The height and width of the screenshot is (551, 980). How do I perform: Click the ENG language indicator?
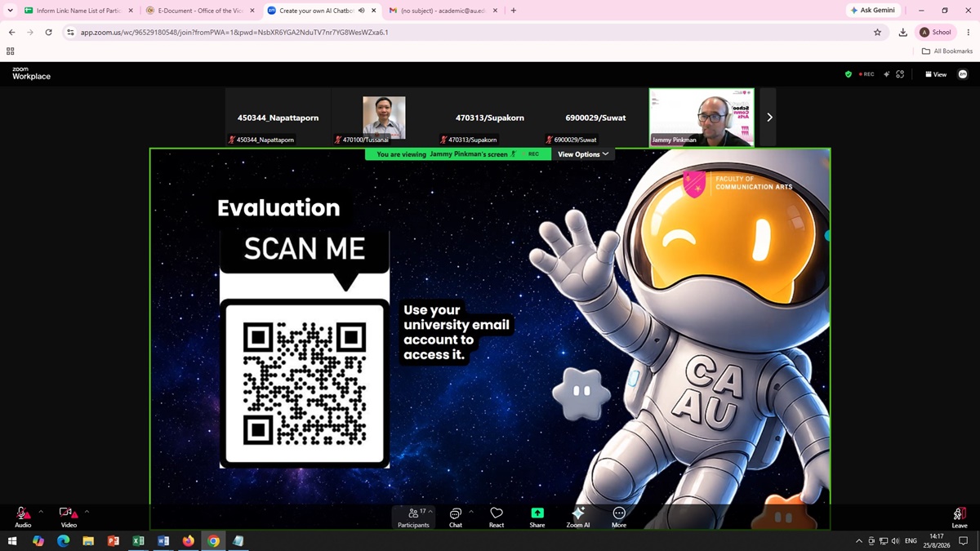click(x=911, y=541)
